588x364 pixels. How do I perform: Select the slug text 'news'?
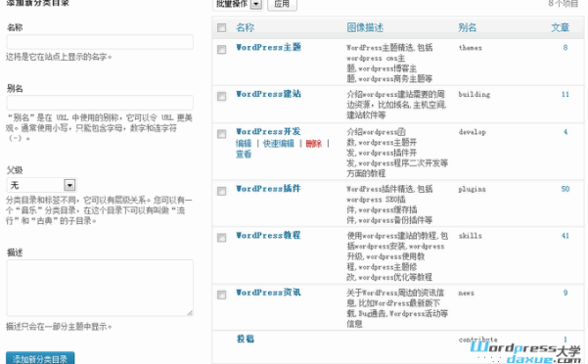pos(466,294)
